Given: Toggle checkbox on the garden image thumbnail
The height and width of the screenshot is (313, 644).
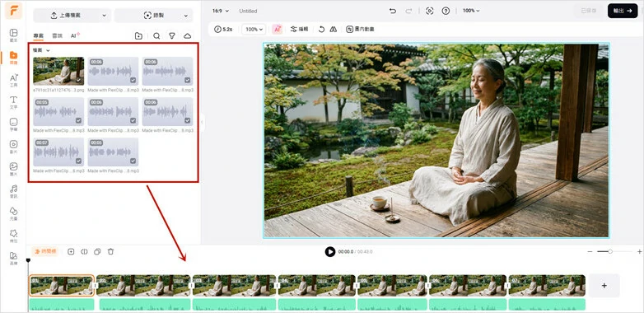Looking at the screenshot, I should (78, 81).
